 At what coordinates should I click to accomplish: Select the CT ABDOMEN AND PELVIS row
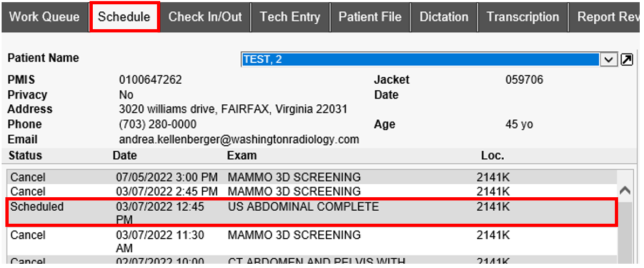pyautogui.click(x=316, y=262)
